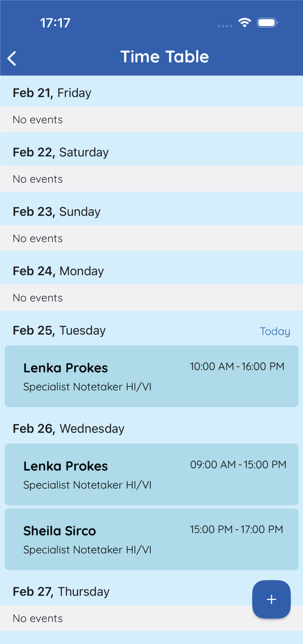Open Lenka Prokes event on Tuesday
The width and height of the screenshot is (303, 644).
click(x=151, y=376)
